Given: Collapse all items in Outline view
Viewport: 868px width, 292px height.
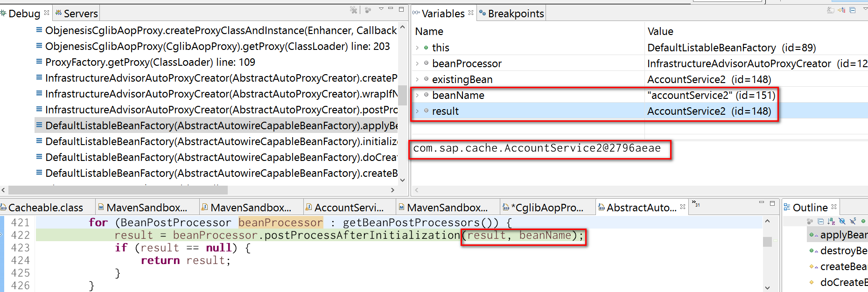Looking at the screenshot, I should (821, 221).
